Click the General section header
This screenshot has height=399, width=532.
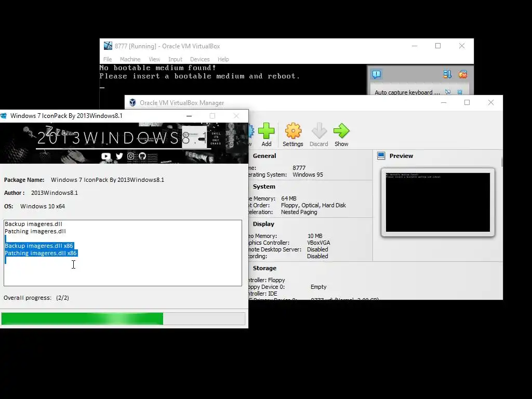tap(264, 156)
